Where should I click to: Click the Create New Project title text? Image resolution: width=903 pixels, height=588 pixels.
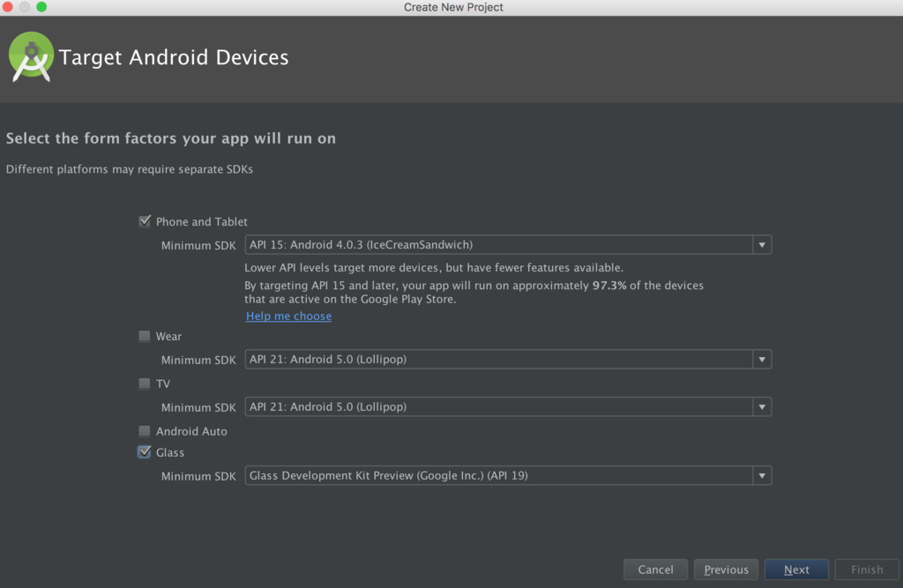[453, 7]
